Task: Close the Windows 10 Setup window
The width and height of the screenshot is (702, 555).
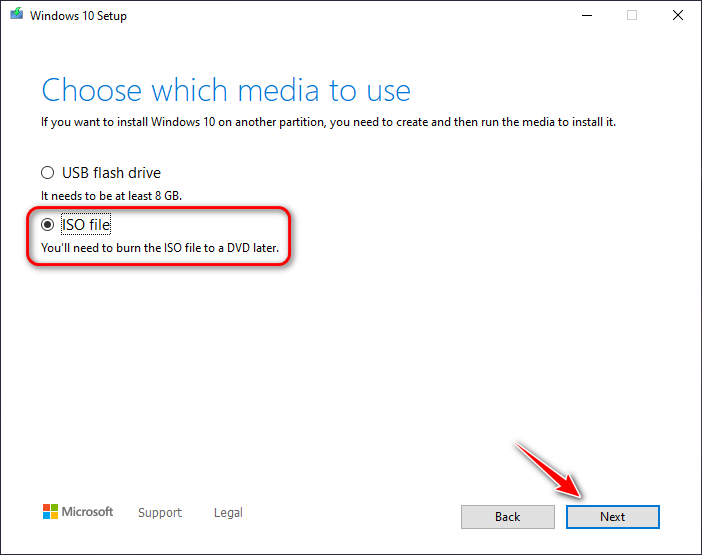Action: pos(677,16)
